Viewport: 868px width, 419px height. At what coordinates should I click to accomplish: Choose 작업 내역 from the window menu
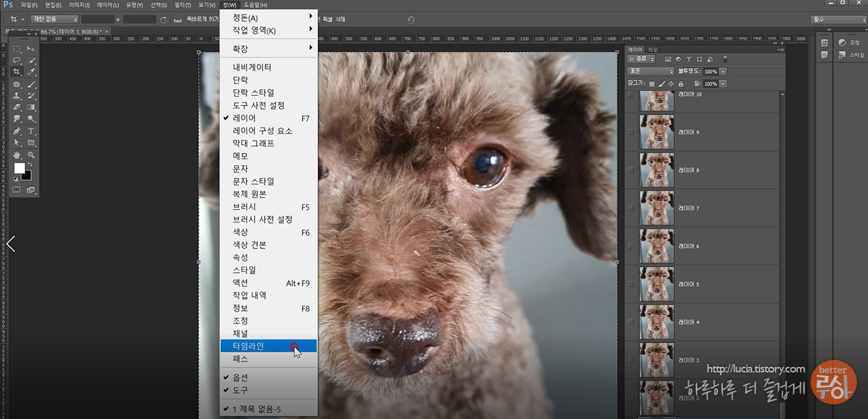[x=269, y=295]
